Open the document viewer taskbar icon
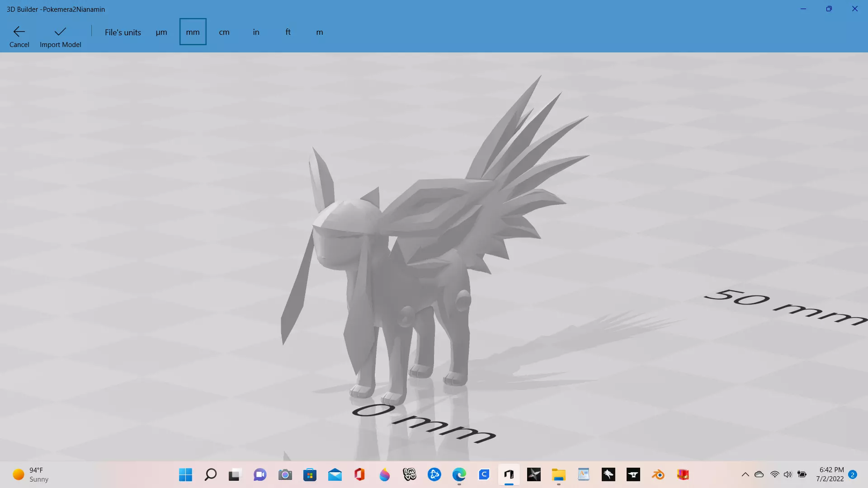The image size is (868, 488). [x=584, y=474]
